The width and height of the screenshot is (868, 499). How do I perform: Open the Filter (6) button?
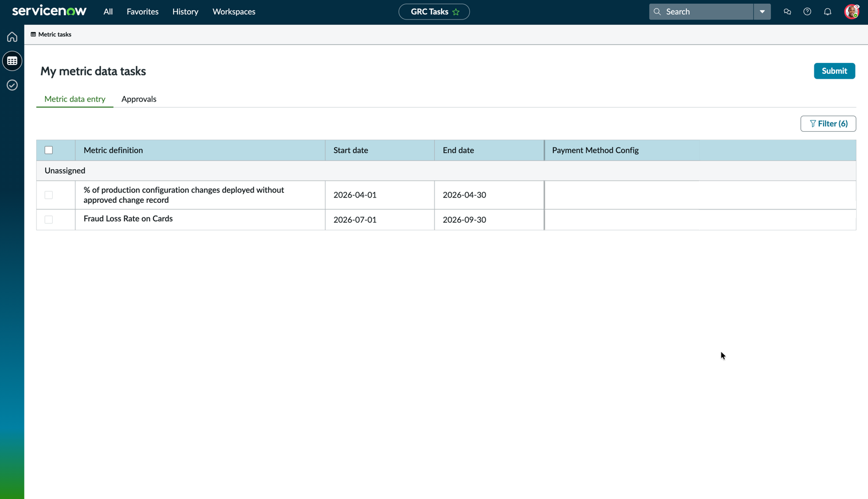828,124
